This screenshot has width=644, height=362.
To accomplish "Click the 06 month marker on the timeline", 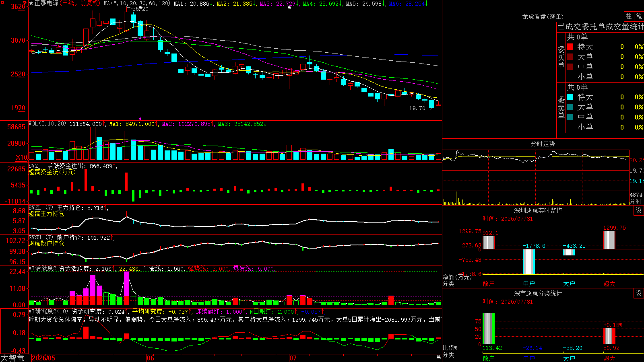I will 151,358.
